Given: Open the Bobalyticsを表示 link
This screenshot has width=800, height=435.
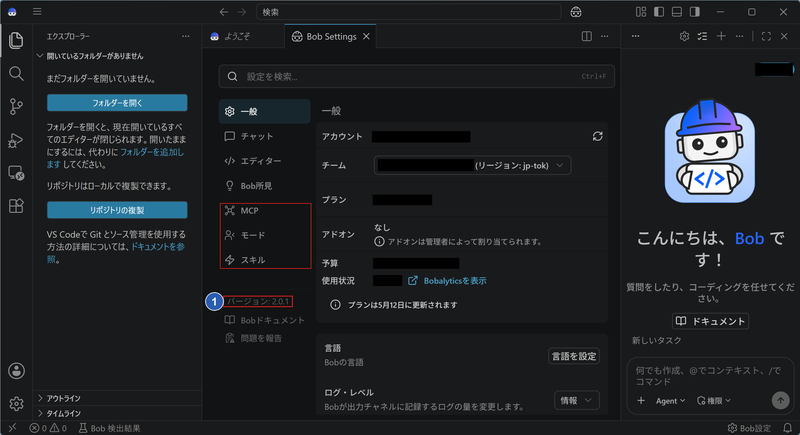Looking at the screenshot, I should point(447,280).
